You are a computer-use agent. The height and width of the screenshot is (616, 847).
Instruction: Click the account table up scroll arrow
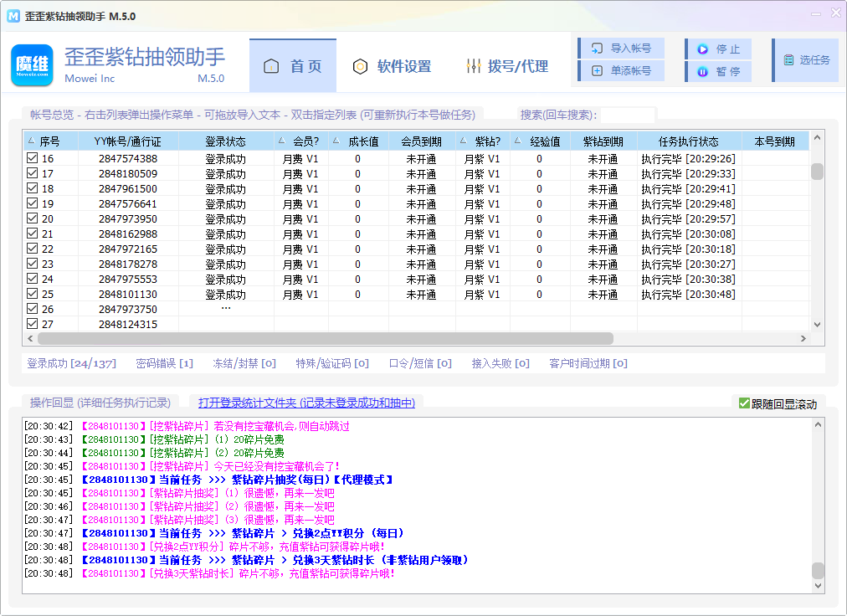(x=817, y=138)
